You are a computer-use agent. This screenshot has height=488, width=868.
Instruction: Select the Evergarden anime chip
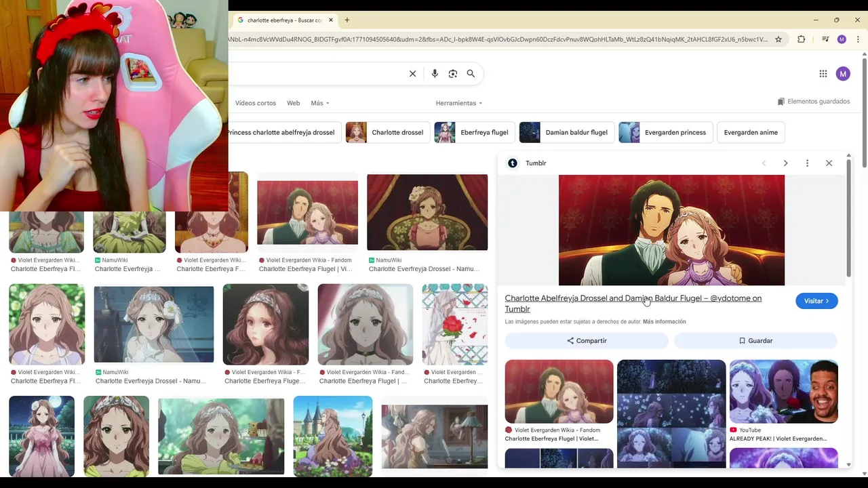click(751, 132)
